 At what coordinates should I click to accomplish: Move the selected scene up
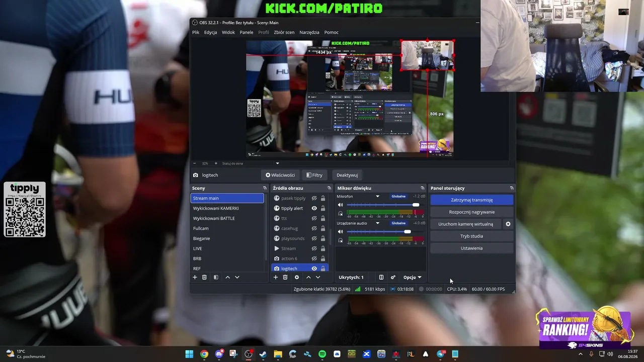(x=227, y=277)
